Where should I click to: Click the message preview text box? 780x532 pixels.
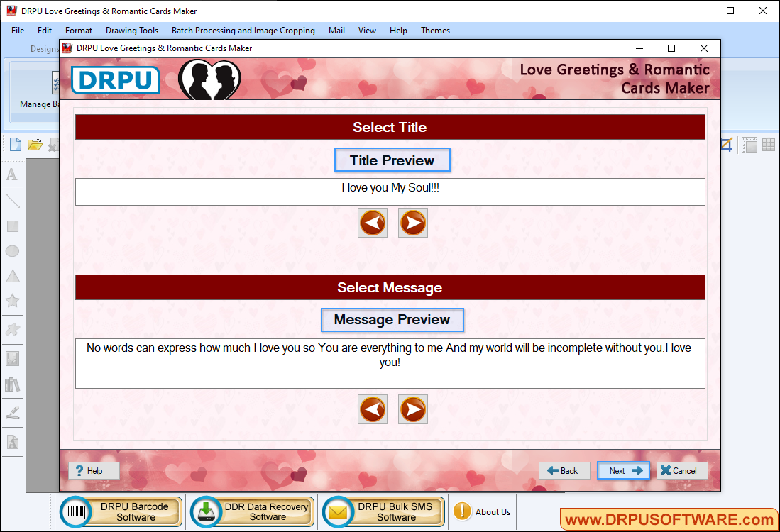click(x=390, y=363)
